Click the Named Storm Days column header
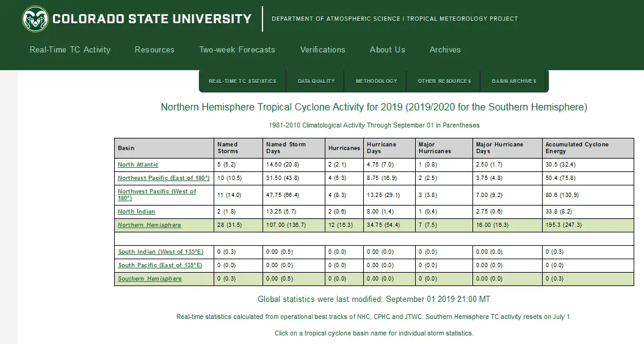This screenshot has height=344, width=644. coord(294,148)
